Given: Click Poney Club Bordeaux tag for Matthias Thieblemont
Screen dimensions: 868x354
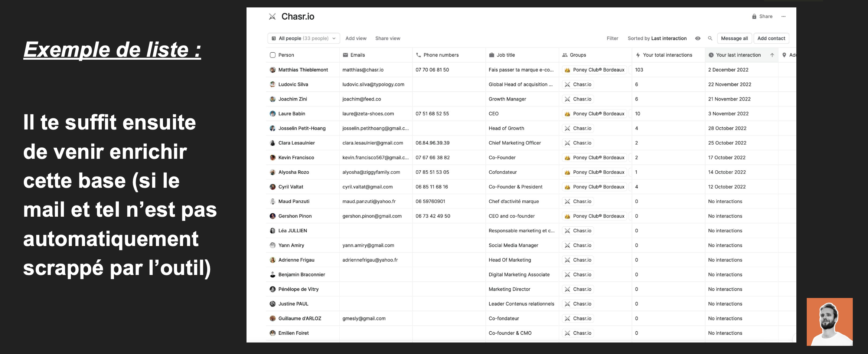Looking at the screenshot, I should [594, 70].
